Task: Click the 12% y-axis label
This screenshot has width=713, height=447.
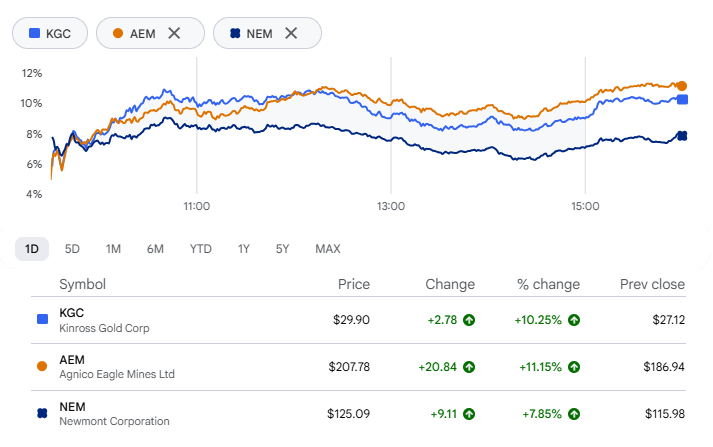Action: (32, 73)
